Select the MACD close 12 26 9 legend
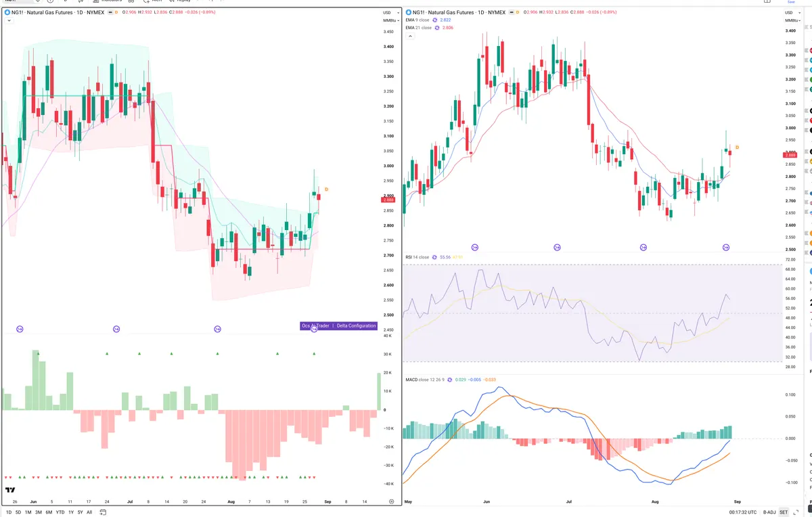The width and height of the screenshot is (812, 517). pos(425,380)
